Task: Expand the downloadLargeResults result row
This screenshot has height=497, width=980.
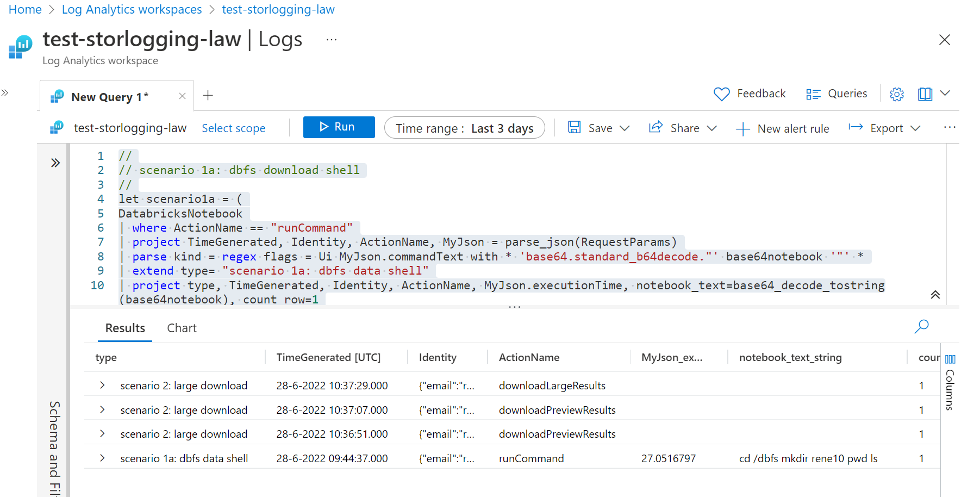Action: [102, 386]
